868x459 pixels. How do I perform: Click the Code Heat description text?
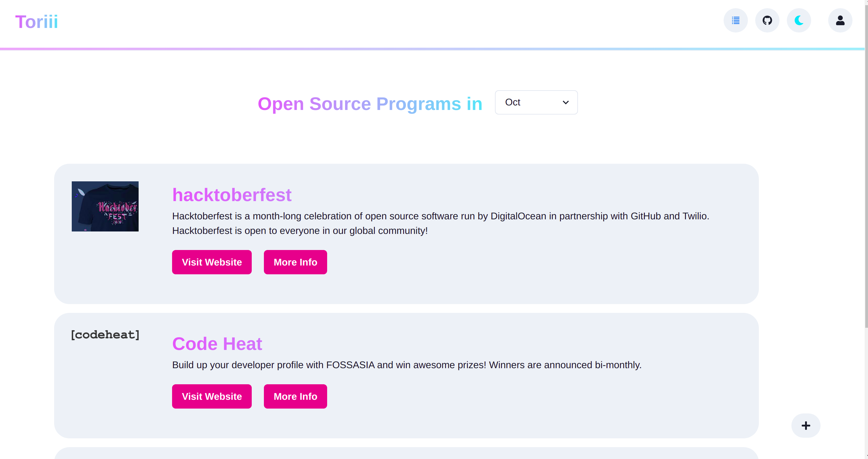[406, 365]
